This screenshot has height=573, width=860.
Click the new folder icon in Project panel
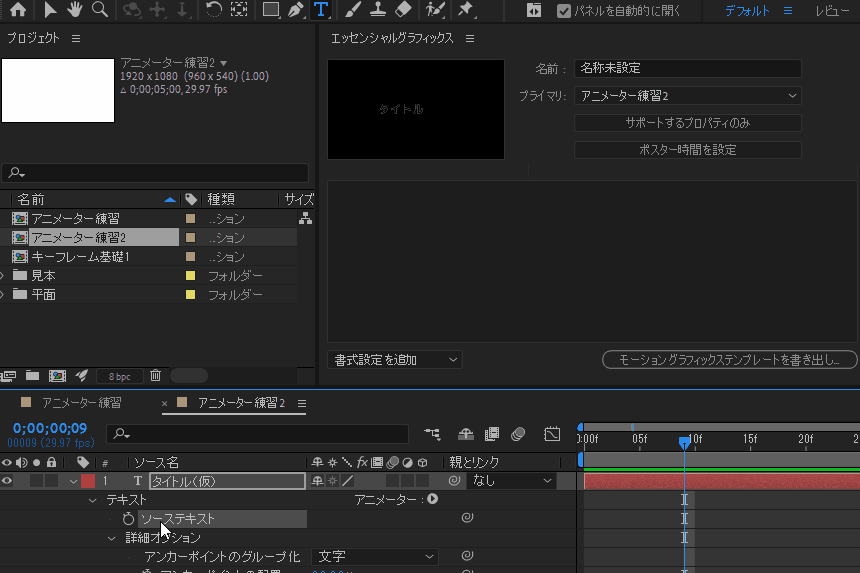click(x=32, y=376)
